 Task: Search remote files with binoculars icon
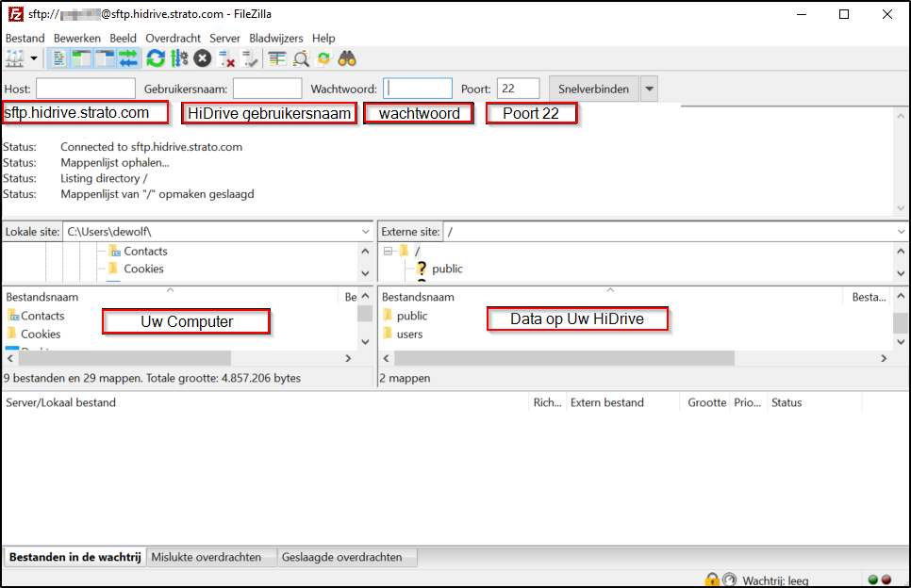click(x=347, y=58)
